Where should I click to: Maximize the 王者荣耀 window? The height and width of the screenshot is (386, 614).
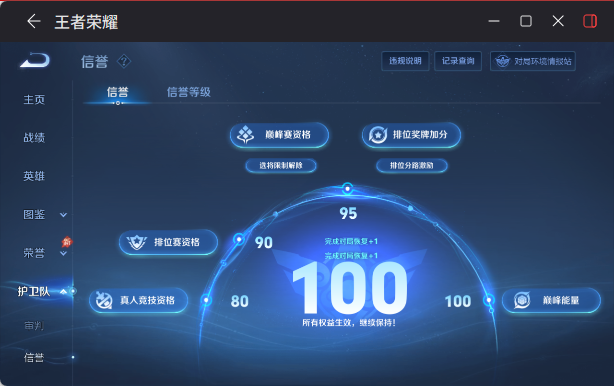(526, 21)
